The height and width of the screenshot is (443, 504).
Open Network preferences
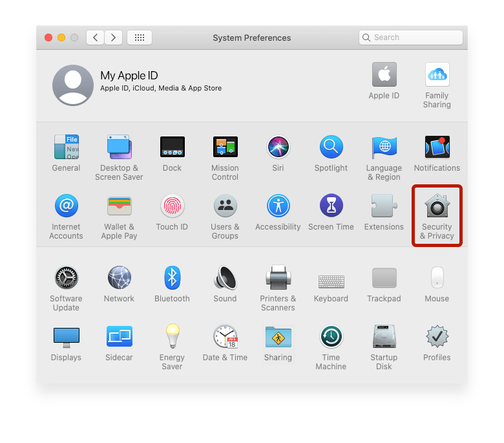tap(119, 277)
